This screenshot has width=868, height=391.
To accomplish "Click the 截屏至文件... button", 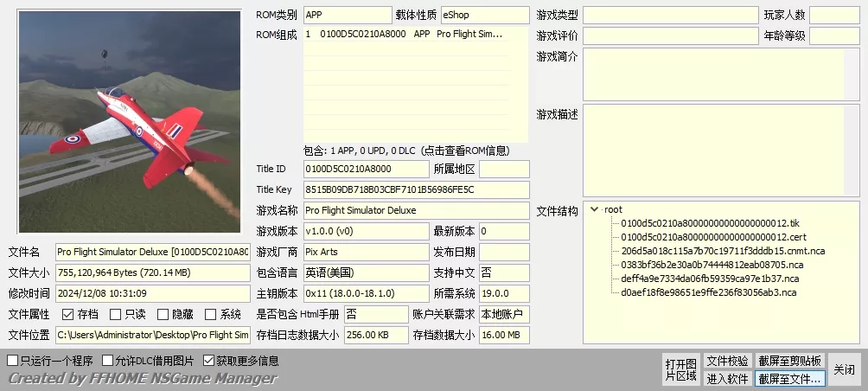I will click(789, 378).
